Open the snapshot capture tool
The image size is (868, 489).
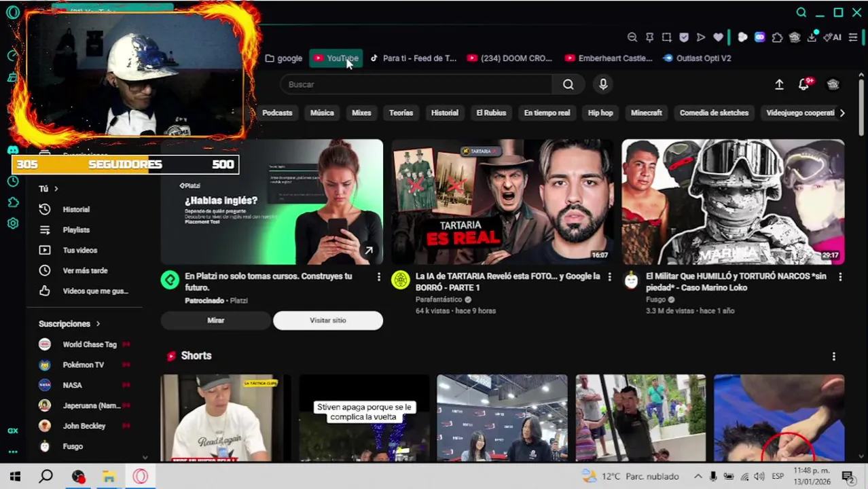point(666,37)
